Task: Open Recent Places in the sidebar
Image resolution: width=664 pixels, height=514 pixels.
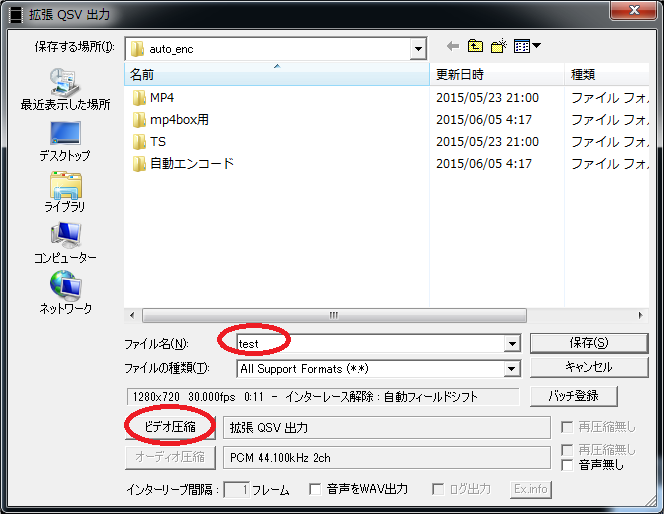Action: coord(65,89)
